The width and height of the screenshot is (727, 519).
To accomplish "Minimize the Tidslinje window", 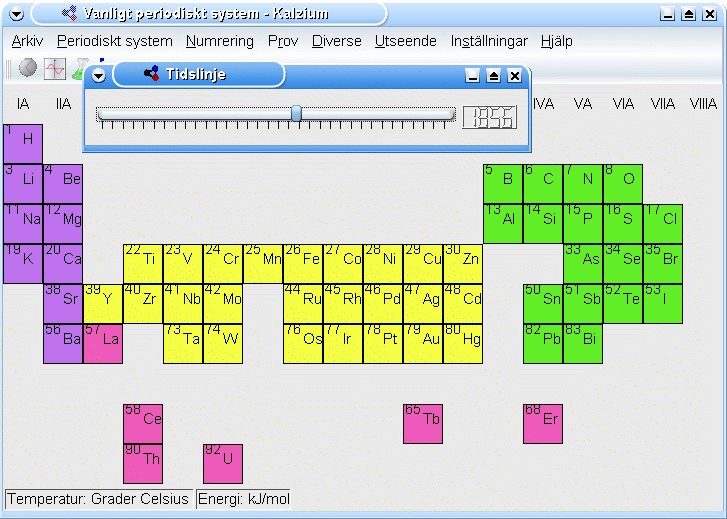I will click(x=472, y=76).
